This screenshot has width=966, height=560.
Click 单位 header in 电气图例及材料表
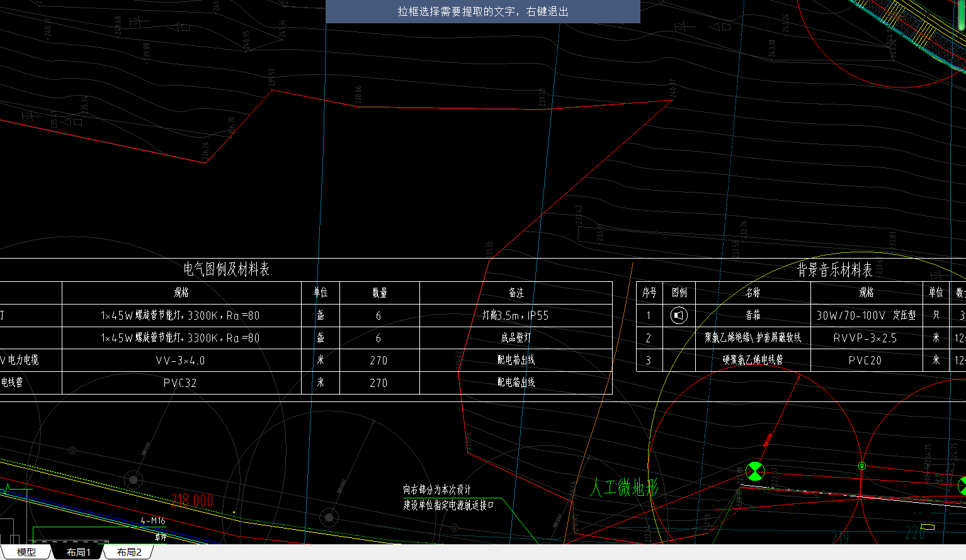(x=321, y=293)
